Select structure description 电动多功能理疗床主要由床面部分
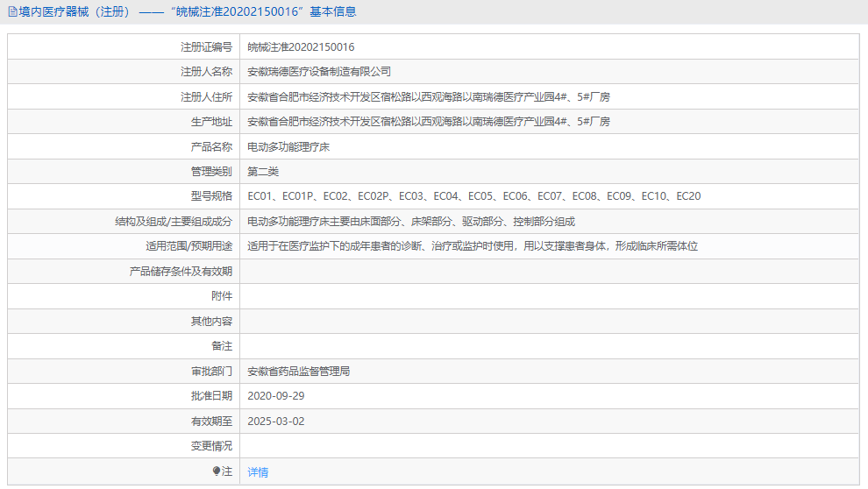This screenshot has width=868, height=489. coord(411,221)
